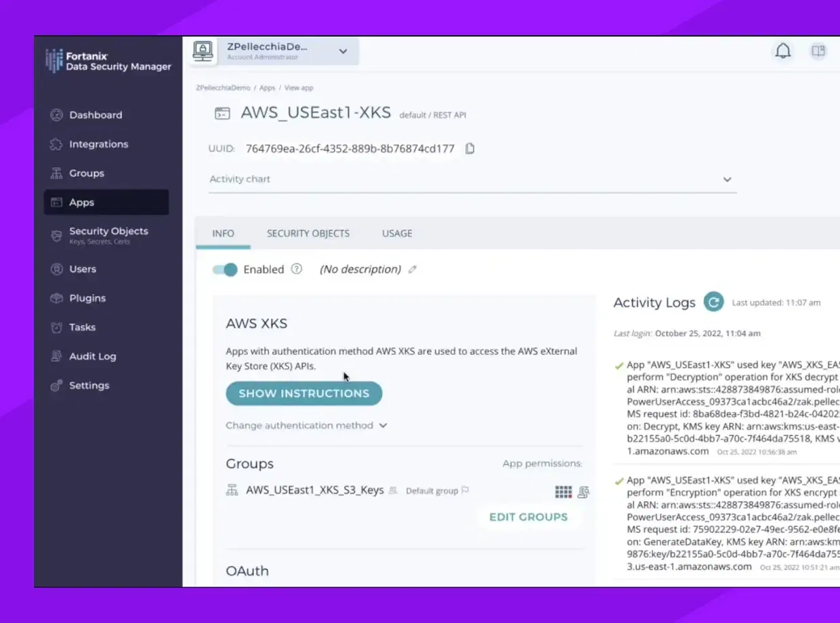Open the AWS_USEast1_XKS_S3_Keys group
840x623 pixels.
click(315, 490)
